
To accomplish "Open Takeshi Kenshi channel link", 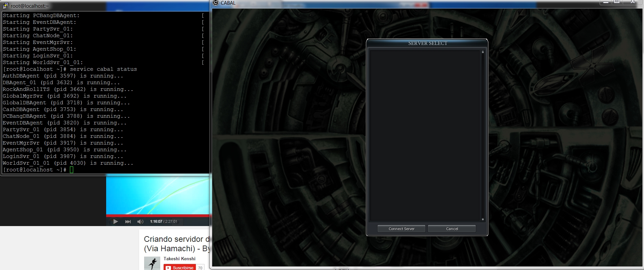I will point(179,259).
